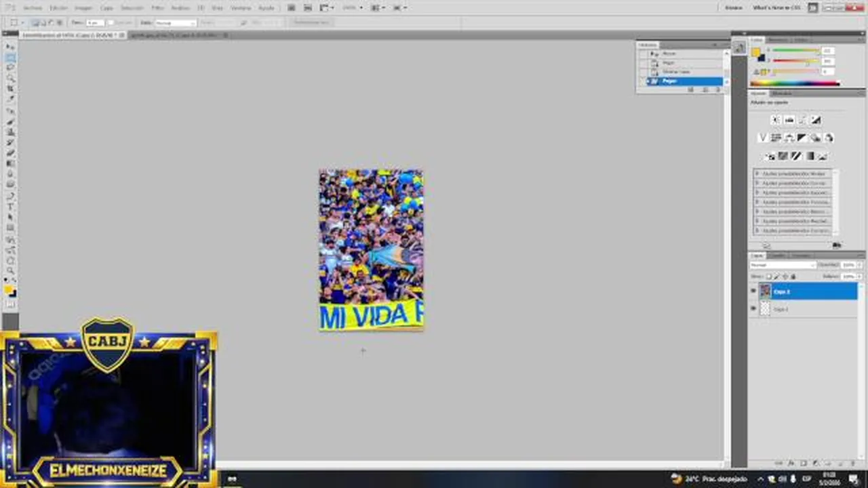The image size is (868, 488).
Task: Select the Crop tool
Action: tap(10, 89)
